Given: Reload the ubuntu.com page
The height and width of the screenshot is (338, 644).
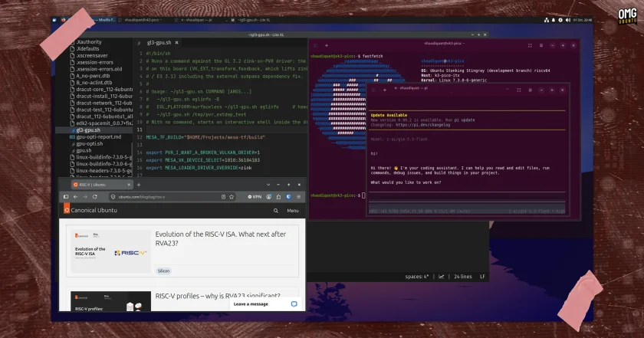Looking at the screenshot, I should pos(95,197).
